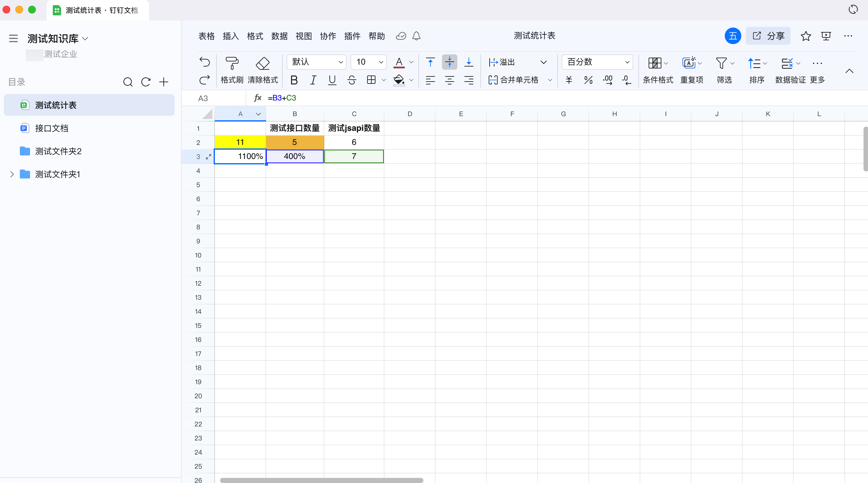Expand the 测试文件夹1 folder
The width and height of the screenshot is (868, 483).
12,174
